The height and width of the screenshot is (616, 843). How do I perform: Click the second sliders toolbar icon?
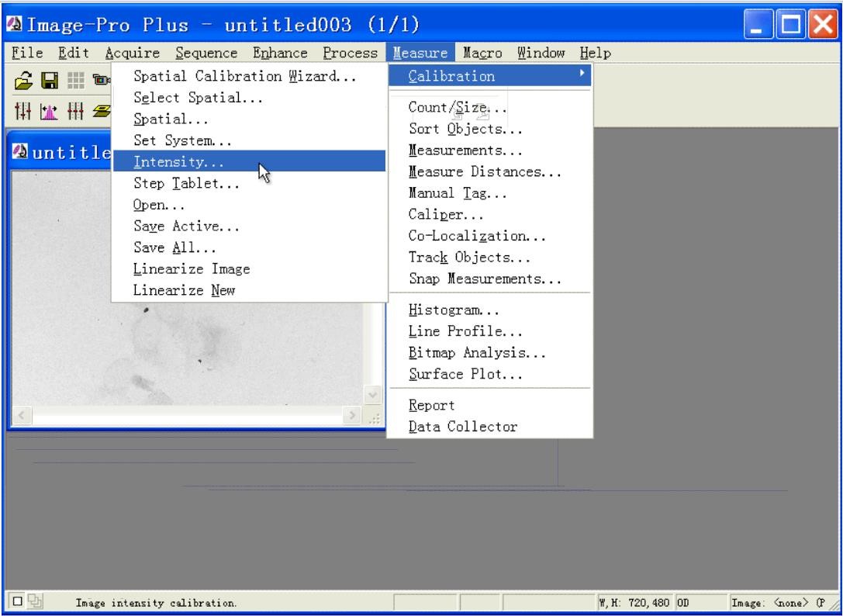75,112
